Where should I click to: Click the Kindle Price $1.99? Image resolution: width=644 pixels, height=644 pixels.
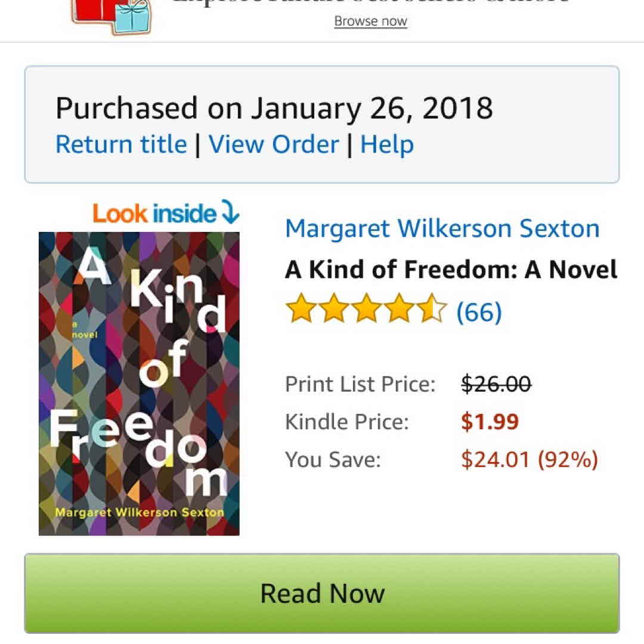[x=490, y=422]
